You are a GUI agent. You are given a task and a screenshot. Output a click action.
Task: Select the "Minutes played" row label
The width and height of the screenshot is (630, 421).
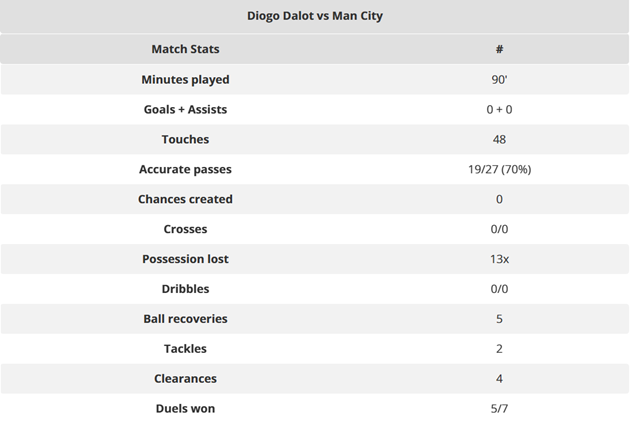click(x=185, y=79)
